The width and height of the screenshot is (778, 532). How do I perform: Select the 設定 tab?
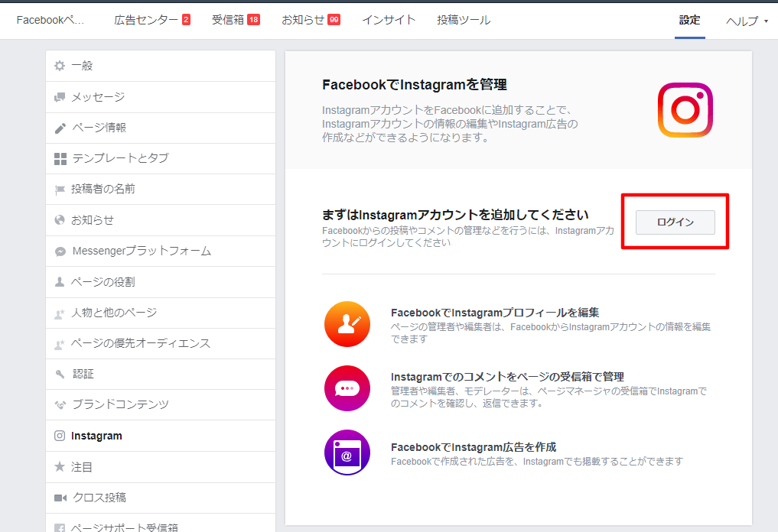click(690, 20)
